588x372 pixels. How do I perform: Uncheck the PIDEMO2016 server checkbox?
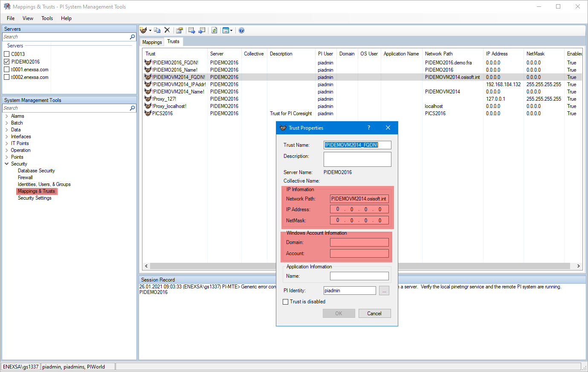6,62
